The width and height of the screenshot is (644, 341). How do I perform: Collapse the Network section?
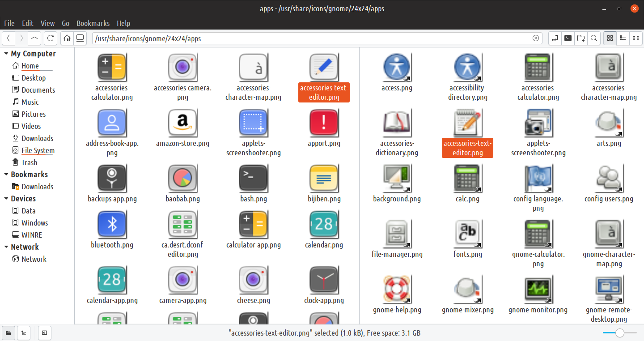pos(5,247)
